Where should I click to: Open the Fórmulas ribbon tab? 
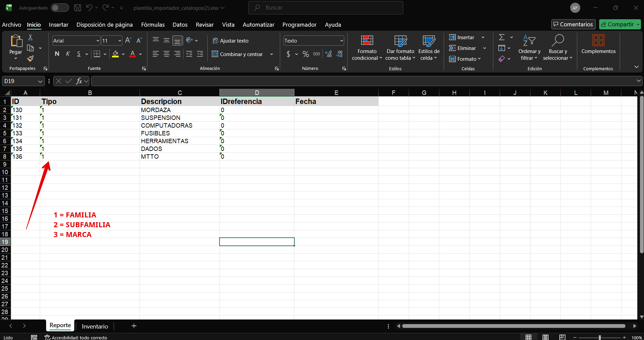point(153,25)
